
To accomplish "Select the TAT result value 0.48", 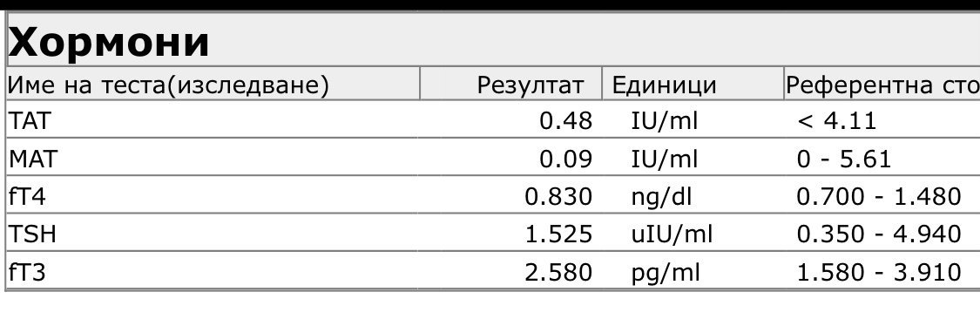I will pos(565,121).
